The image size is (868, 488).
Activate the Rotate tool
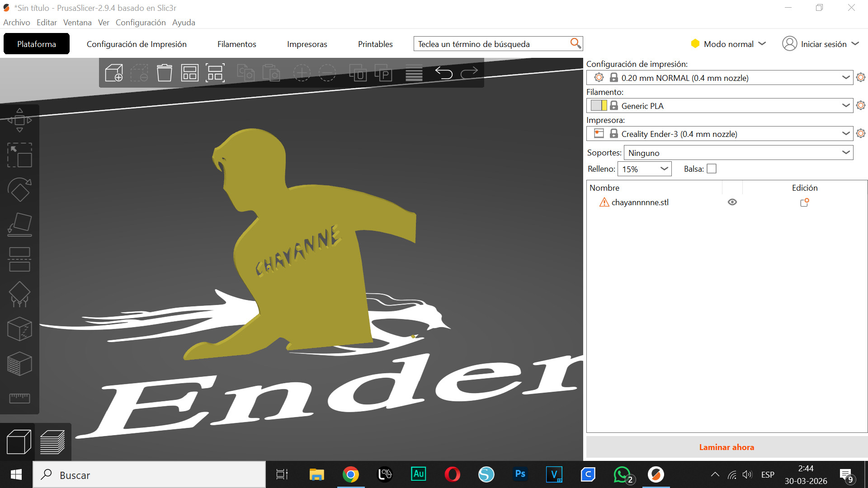(x=19, y=190)
